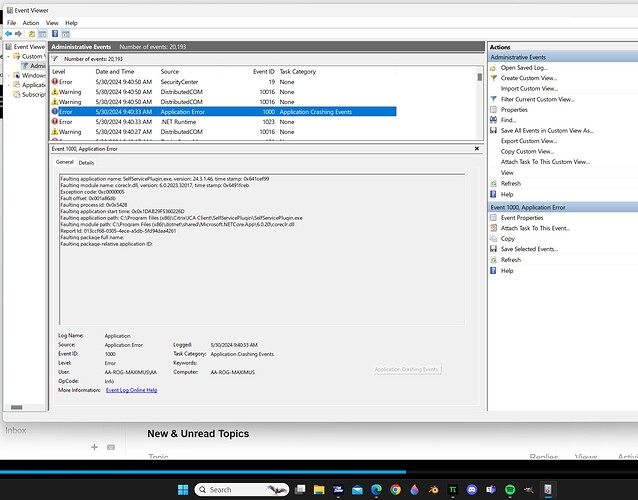Click the plus icon below Inbox
Image resolution: width=638 pixels, height=500 pixels.
click(x=94, y=447)
